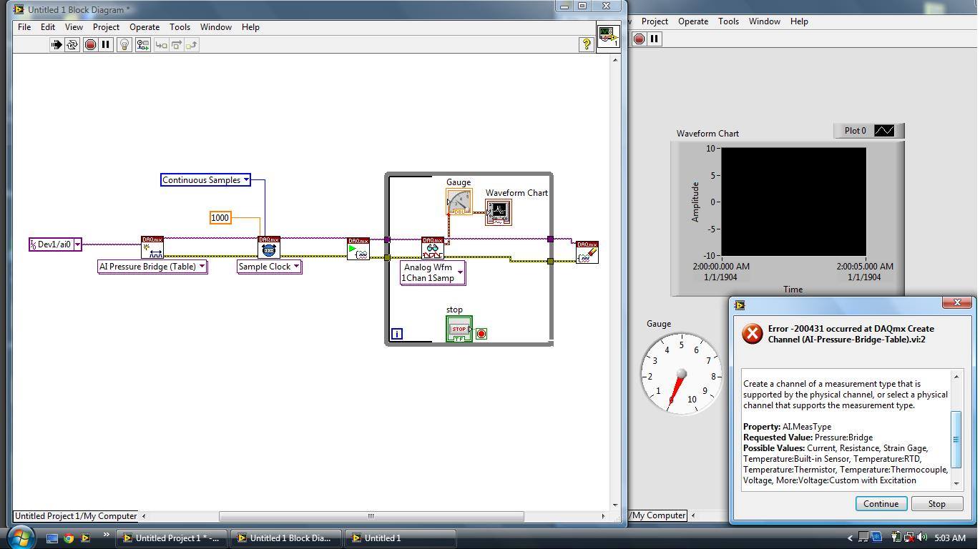Open the Operate menu in the front panel window
Screen dimensions: 980x549
(693, 21)
